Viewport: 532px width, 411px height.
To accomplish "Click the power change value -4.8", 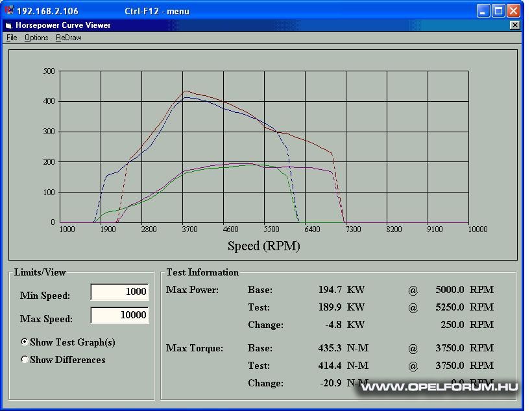I will (333, 325).
